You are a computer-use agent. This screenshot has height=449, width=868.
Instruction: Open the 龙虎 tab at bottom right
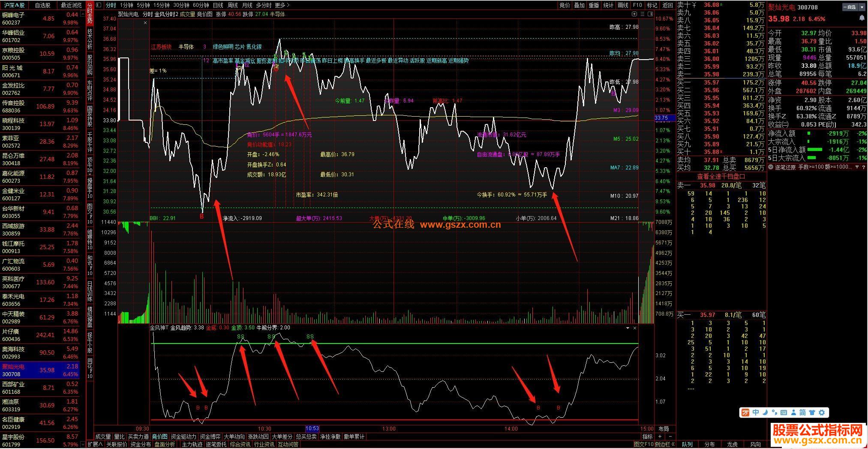coord(732,444)
